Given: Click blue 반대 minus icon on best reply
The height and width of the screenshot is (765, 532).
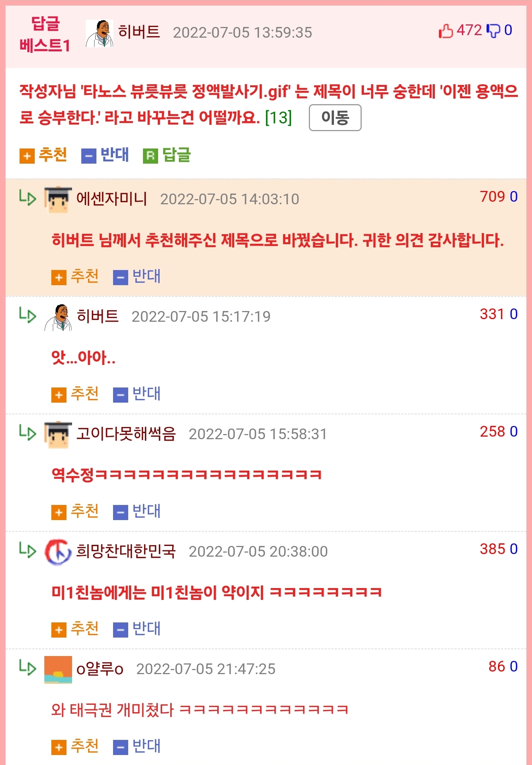Looking at the screenshot, I should [x=89, y=156].
